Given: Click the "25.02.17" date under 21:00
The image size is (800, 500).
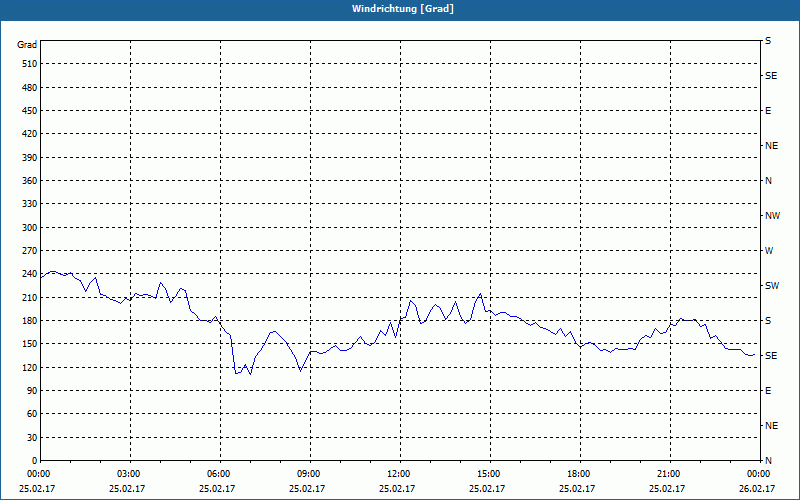Looking at the screenshot, I should (667, 489).
